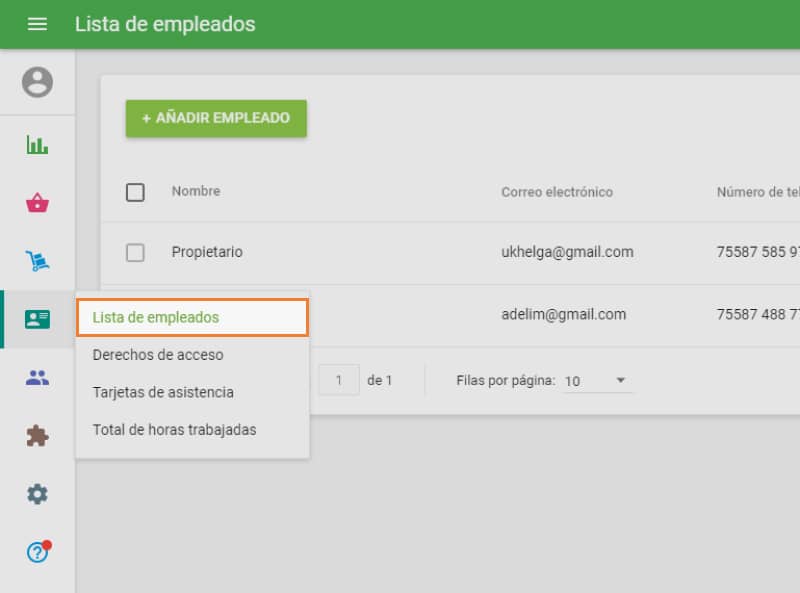The height and width of the screenshot is (593, 800).
Task: Select the profile avatar icon at top
Action: 38,82
